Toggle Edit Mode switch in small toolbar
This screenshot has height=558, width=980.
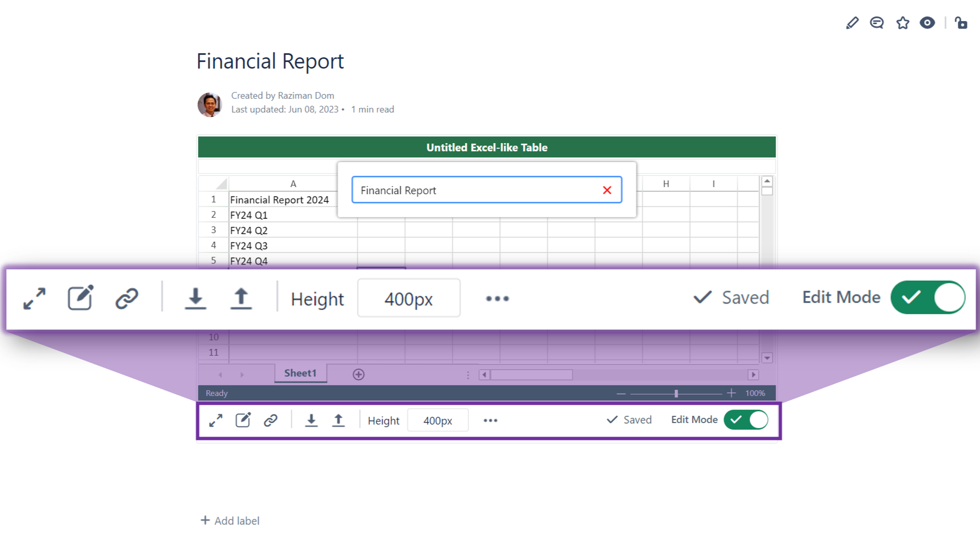[746, 420]
